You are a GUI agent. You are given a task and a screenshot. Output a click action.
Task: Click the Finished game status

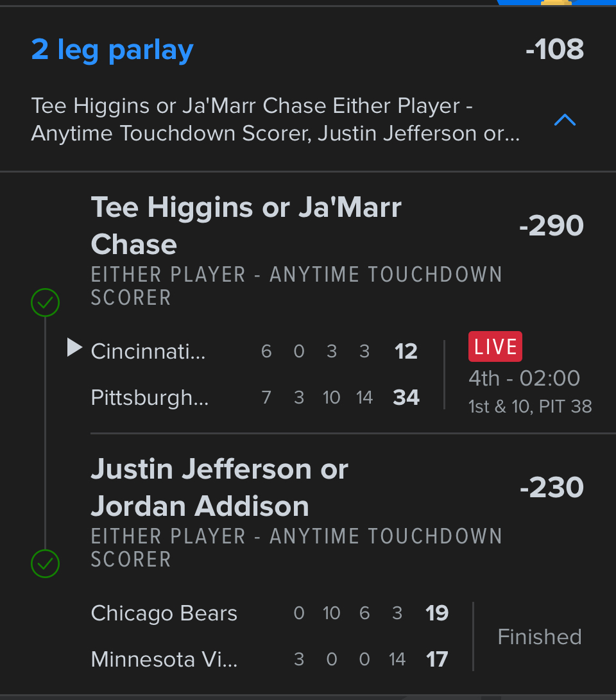pyautogui.click(x=540, y=636)
